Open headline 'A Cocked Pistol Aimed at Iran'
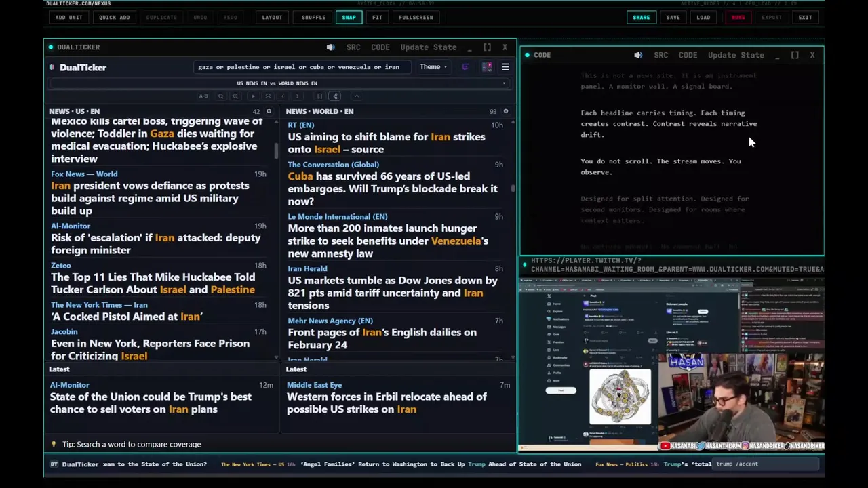Screen dimensions: 868x488 pyautogui.click(x=127, y=317)
